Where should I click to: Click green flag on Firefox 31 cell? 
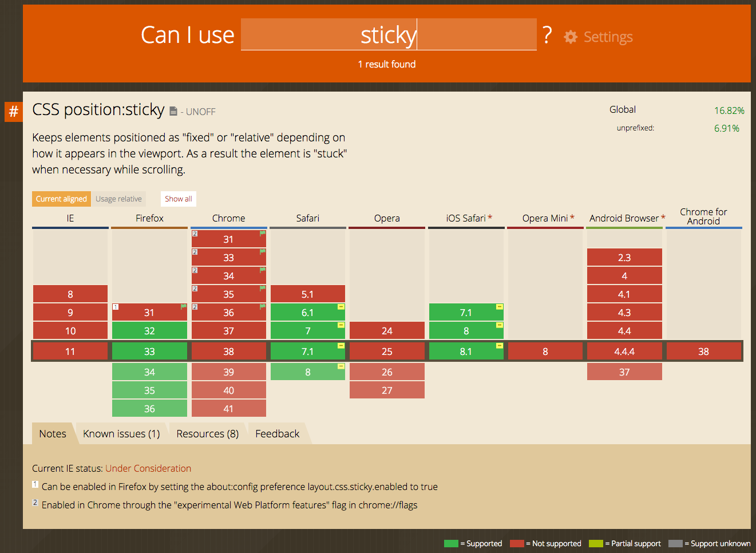coord(184,307)
